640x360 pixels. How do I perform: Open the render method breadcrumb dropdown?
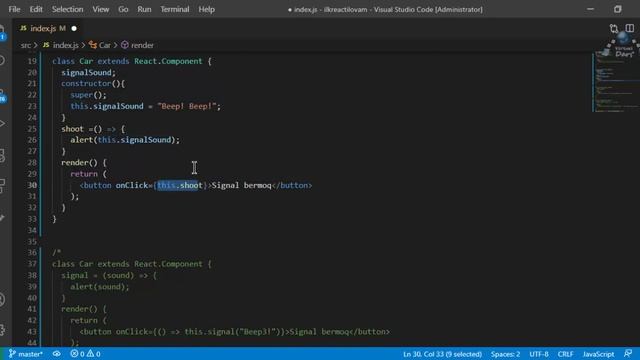pos(138,45)
